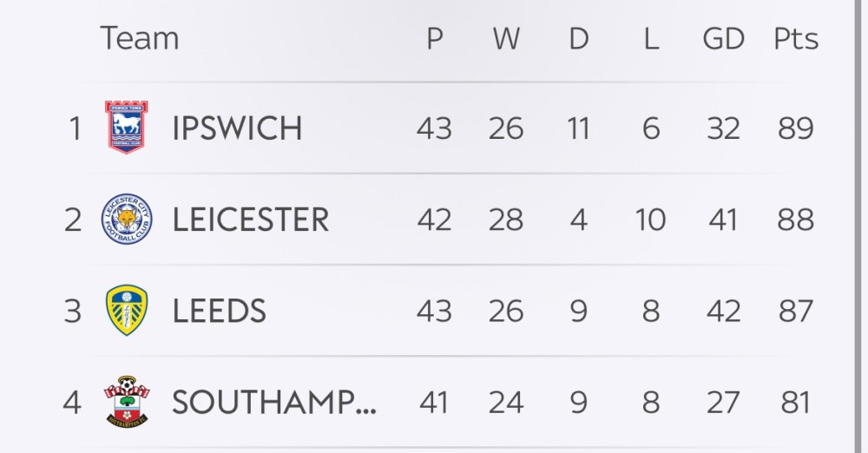Click the Southampton club crest
868x453 pixels.
click(x=126, y=401)
